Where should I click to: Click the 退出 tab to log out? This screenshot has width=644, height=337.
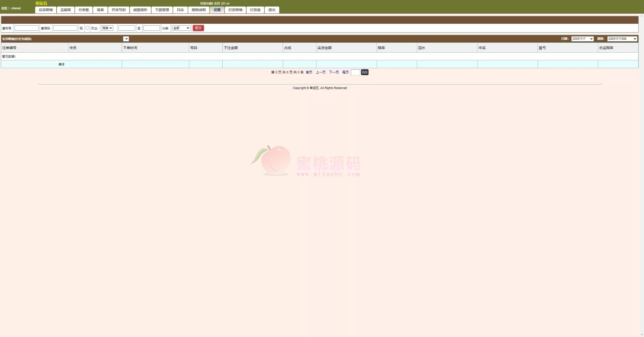point(272,10)
